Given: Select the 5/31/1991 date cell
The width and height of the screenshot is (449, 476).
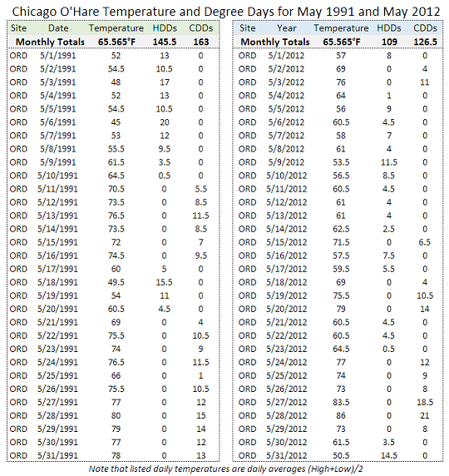Looking at the screenshot, I should pyautogui.click(x=57, y=456).
